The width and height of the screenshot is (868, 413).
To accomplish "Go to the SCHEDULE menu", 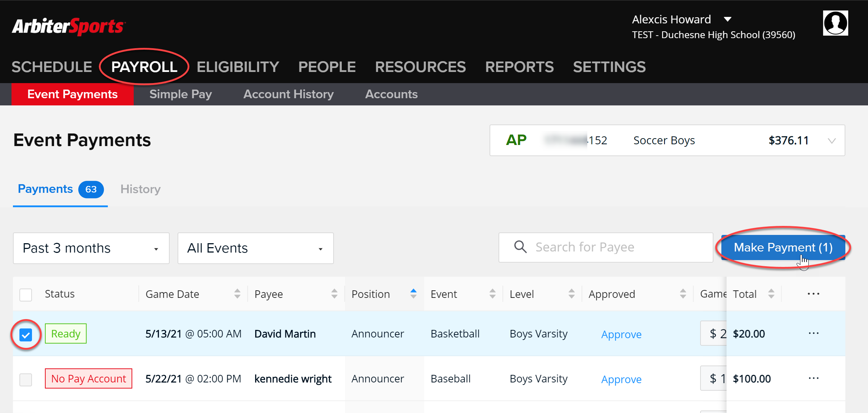I will (52, 67).
